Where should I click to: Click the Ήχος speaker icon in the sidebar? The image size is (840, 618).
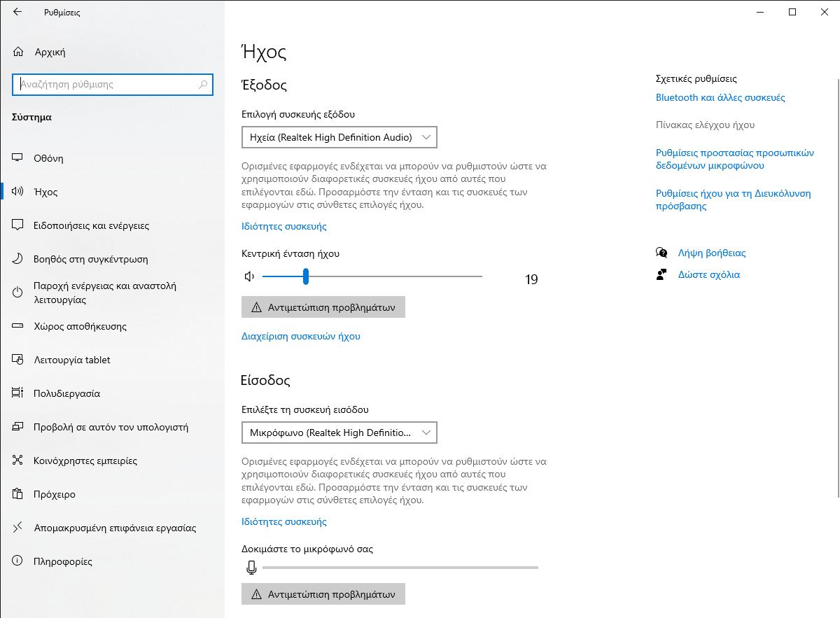[19, 192]
